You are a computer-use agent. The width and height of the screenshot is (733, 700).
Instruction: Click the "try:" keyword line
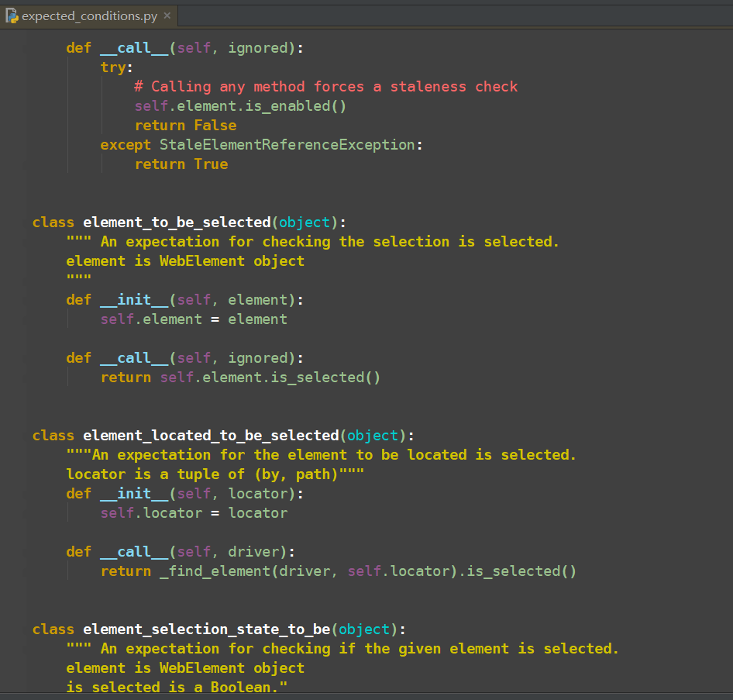pyautogui.click(x=117, y=67)
